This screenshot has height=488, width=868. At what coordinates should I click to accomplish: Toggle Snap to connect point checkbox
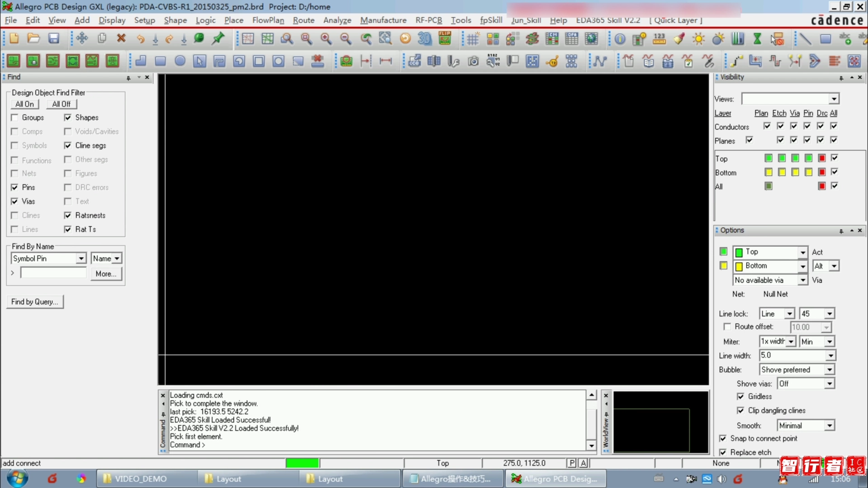pyautogui.click(x=723, y=438)
